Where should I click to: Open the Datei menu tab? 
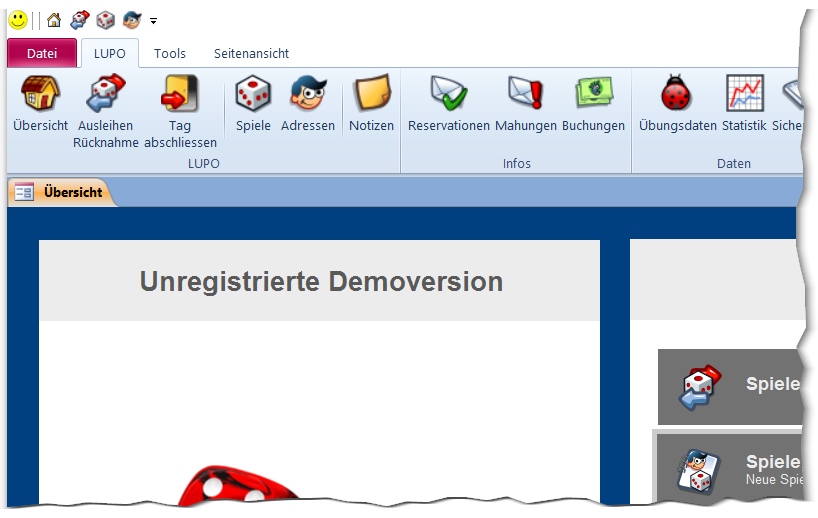pyautogui.click(x=42, y=53)
